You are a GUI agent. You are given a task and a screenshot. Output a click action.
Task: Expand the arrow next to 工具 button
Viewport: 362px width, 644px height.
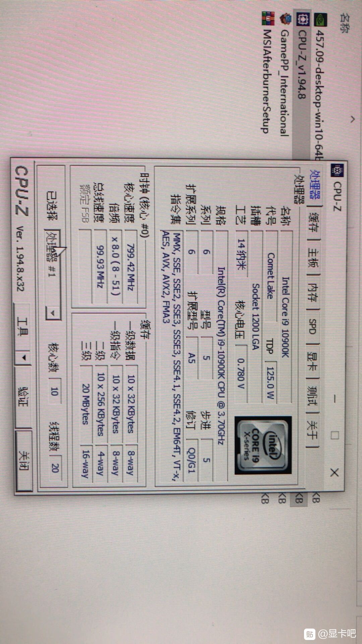[23, 358]
